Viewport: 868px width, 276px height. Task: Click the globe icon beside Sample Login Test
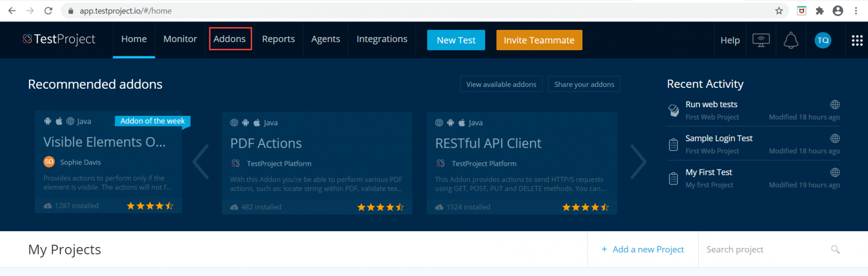point(835,138)
